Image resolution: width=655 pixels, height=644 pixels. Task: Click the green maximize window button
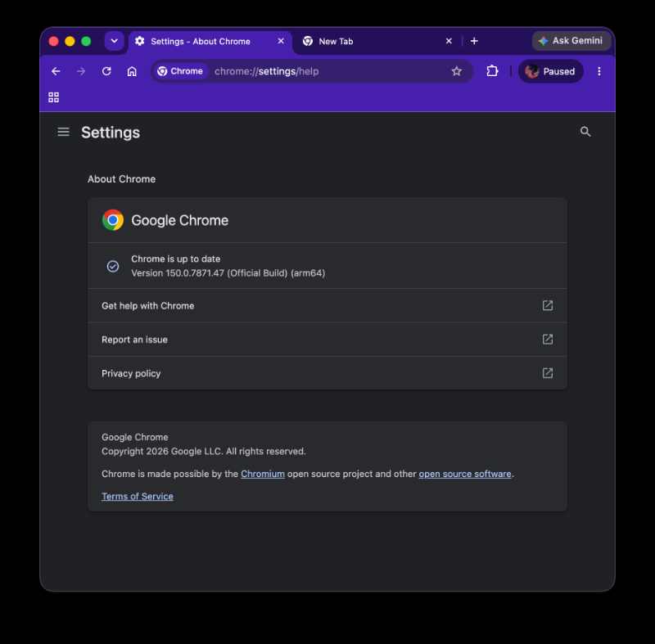pyautogui.click(x=86, y=41)
